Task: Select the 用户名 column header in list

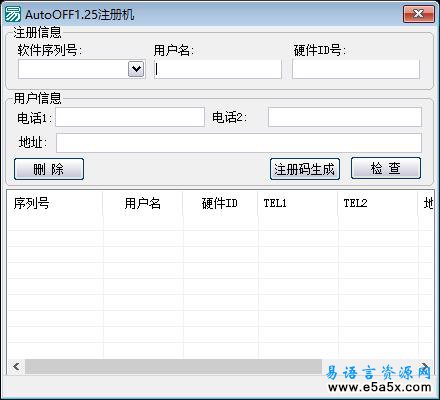Action: [x=143, y=203]
